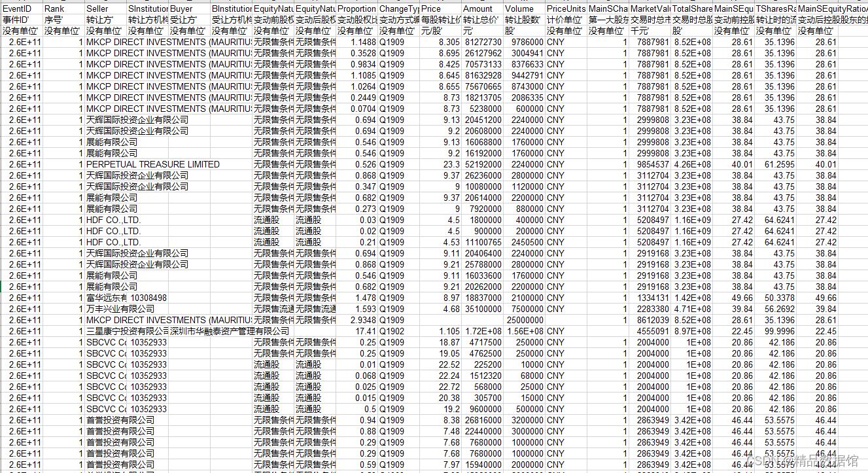Click market value cell 2283380

[650, 309]
